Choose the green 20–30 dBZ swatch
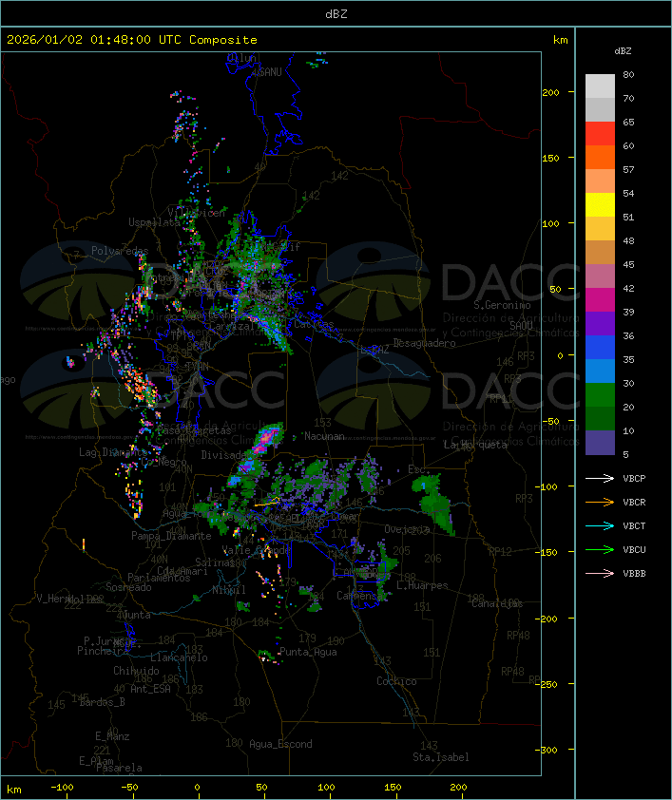The width and height of the screenshot is (672, 800). (x=600, y=394)
